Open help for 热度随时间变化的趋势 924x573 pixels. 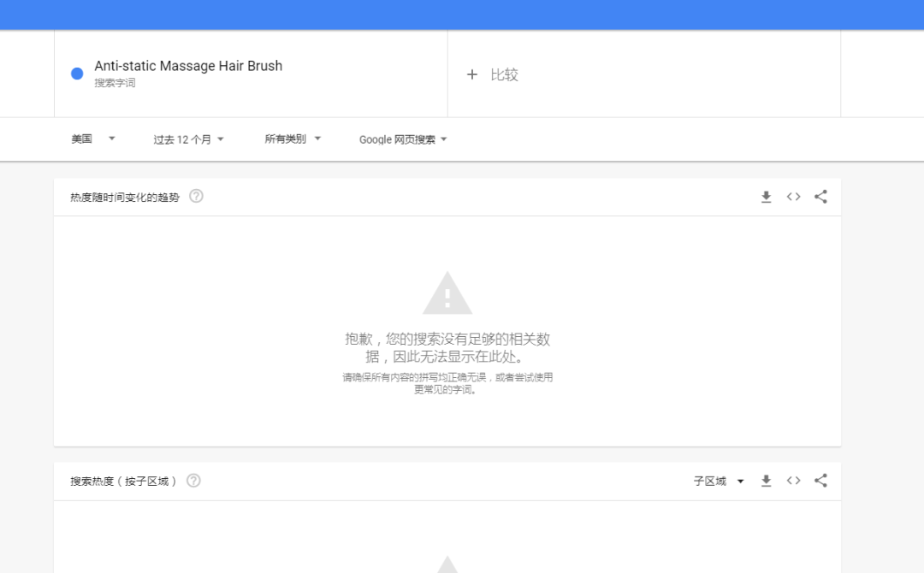(196, 196)
